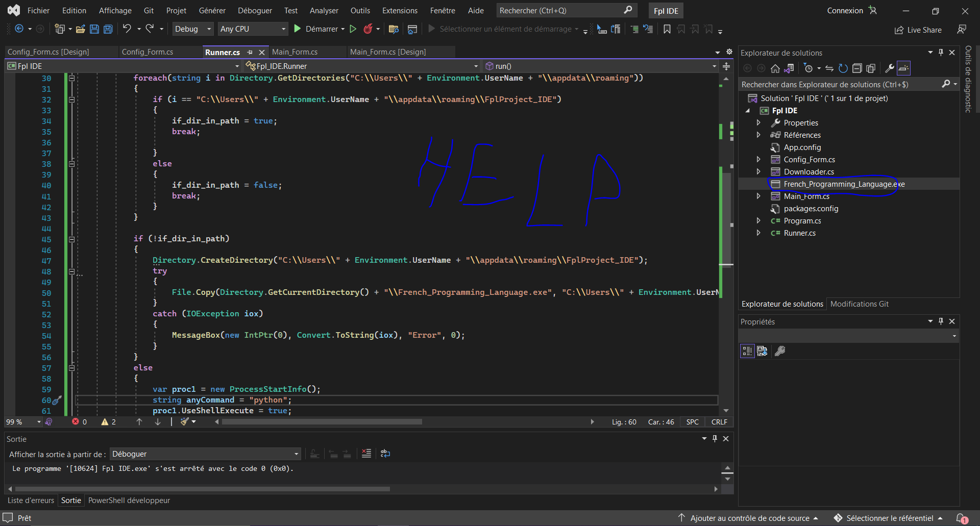Open the Any CPU platform dropdown

pyautogui.click(x=253, y=29)
